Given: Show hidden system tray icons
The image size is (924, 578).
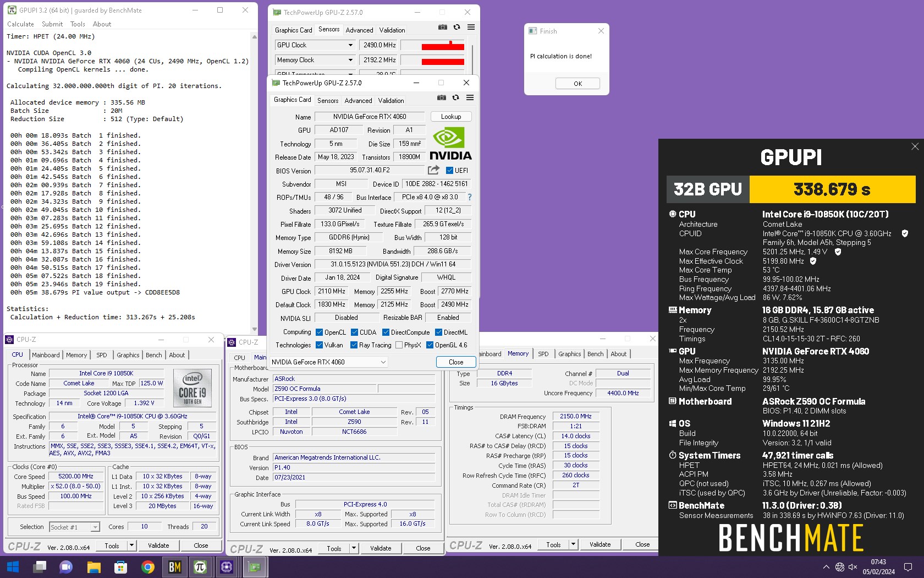Looking at the screenshot, I should click(x=826, y=567).
